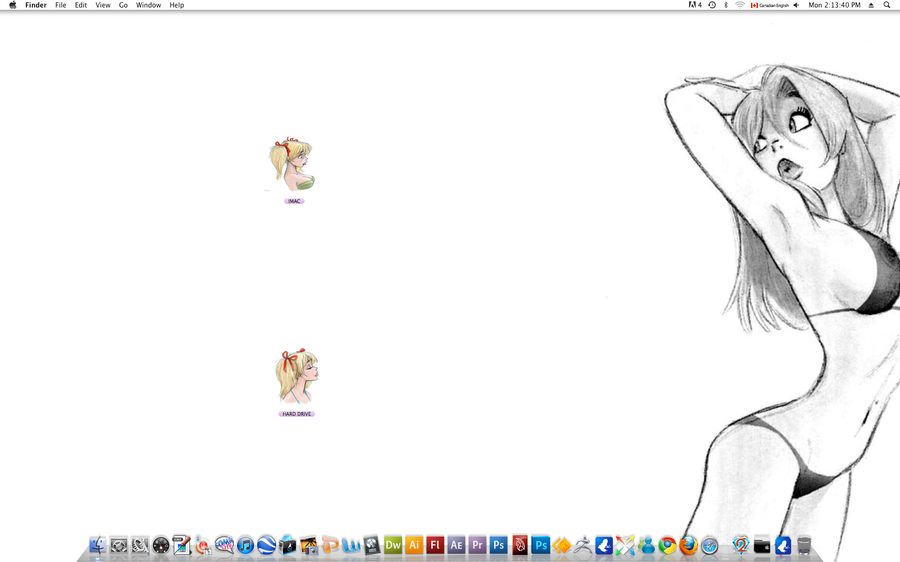Launch Adobe Flash (Fl)
This screenshot has width=900, height=562.
tap(435, 545)
